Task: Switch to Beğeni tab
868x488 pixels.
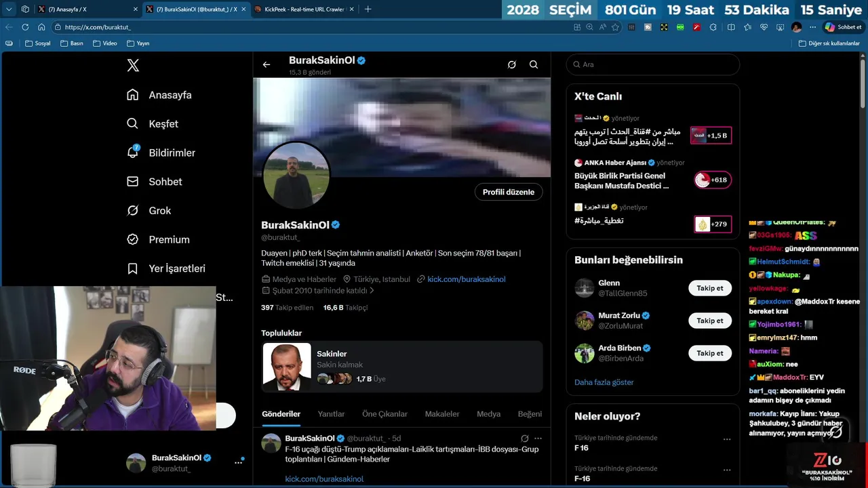Action: 530,414
